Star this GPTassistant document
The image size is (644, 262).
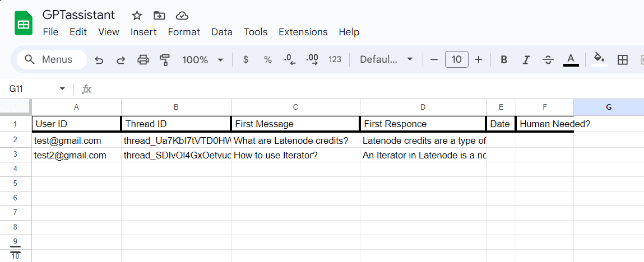pyautogui.click(x=137, y=15)
